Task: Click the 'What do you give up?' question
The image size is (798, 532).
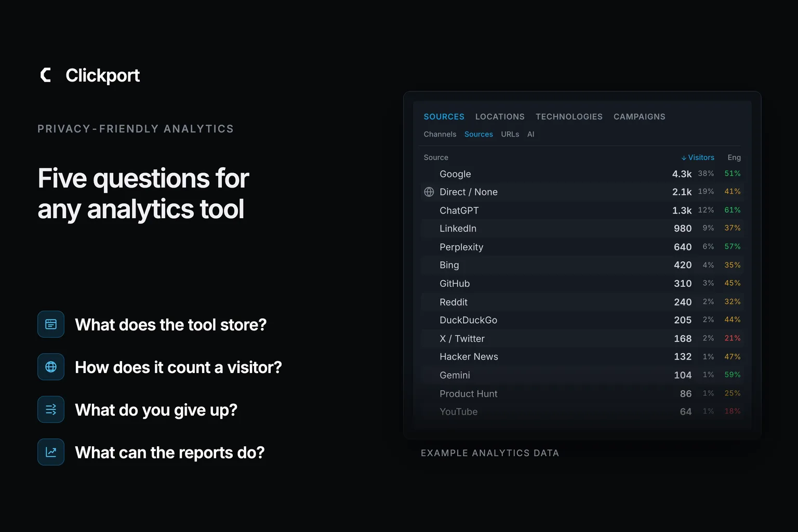Action: [156, 410]
